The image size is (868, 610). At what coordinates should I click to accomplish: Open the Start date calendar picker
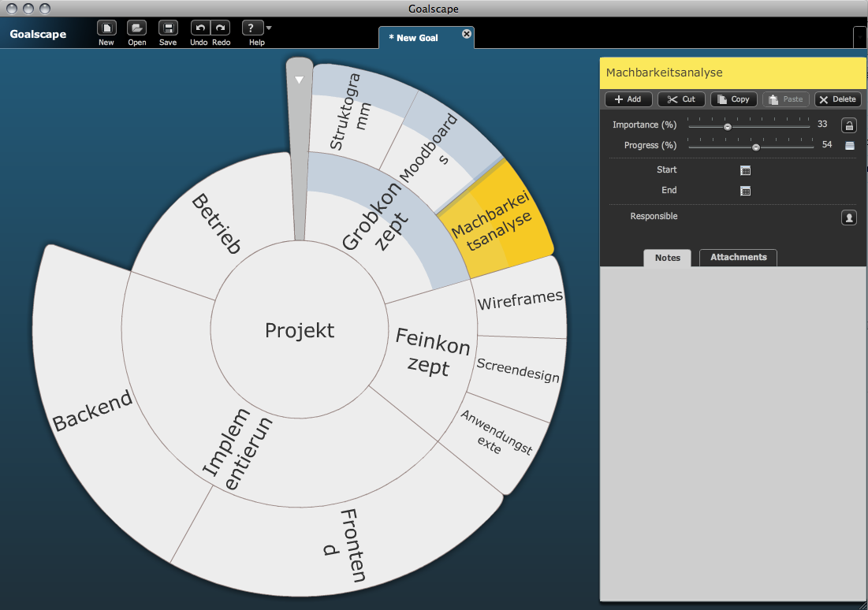(745, 170)
